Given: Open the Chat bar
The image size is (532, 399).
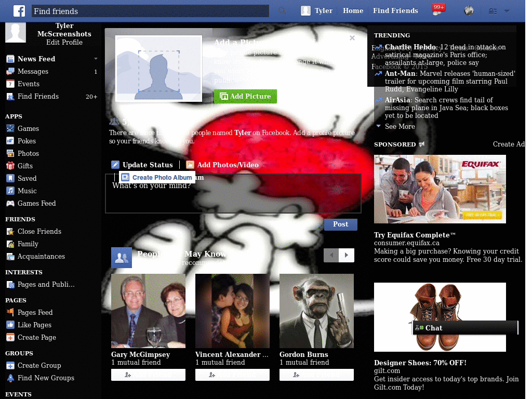Looking at the screenshot, I should [x=465, y=328].
